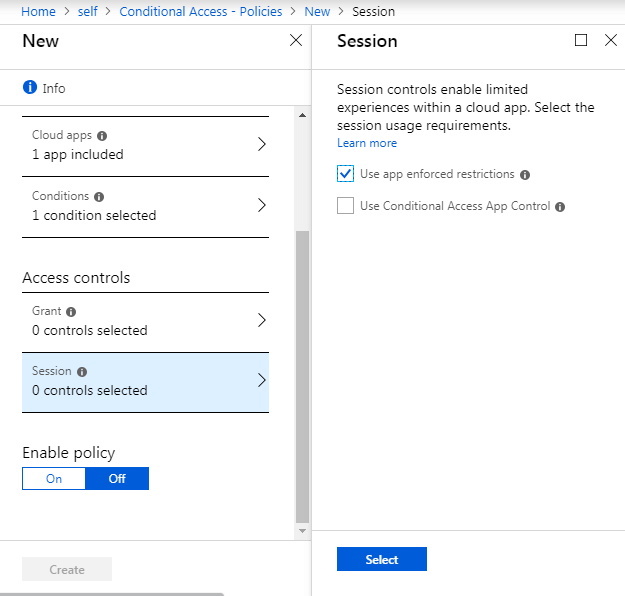This screenshot has height=596, width=625.
Task: Click info icon beside Grant label
Action: click(72, 312)
